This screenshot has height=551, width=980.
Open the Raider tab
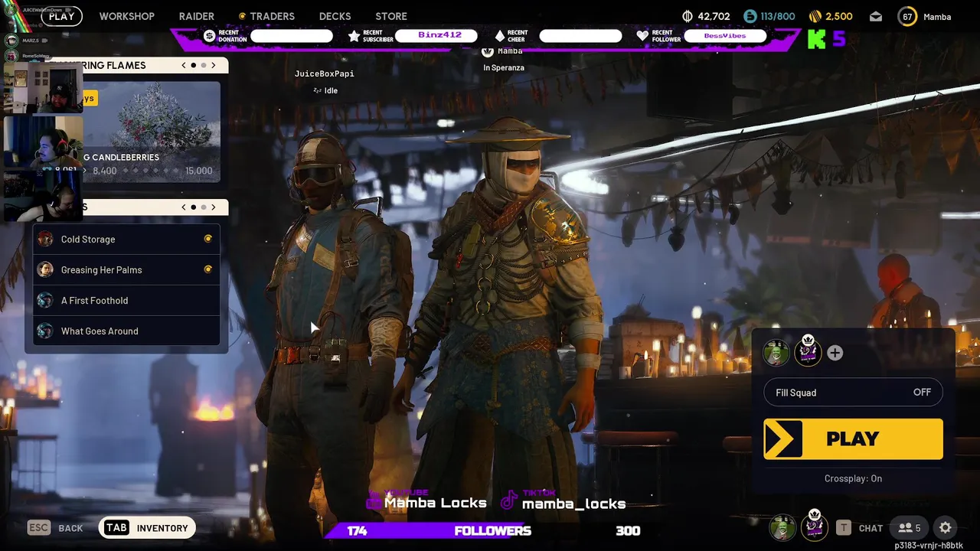point(197,16)
